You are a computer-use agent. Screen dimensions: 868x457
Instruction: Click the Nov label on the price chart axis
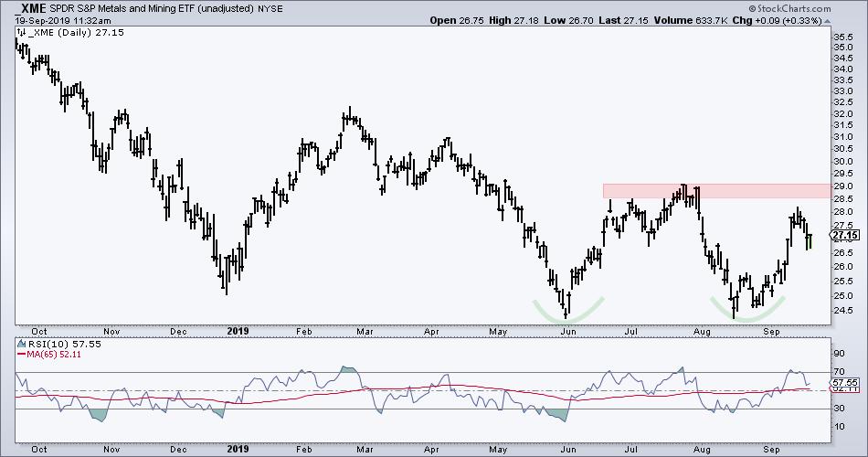(x=111, y=331)
